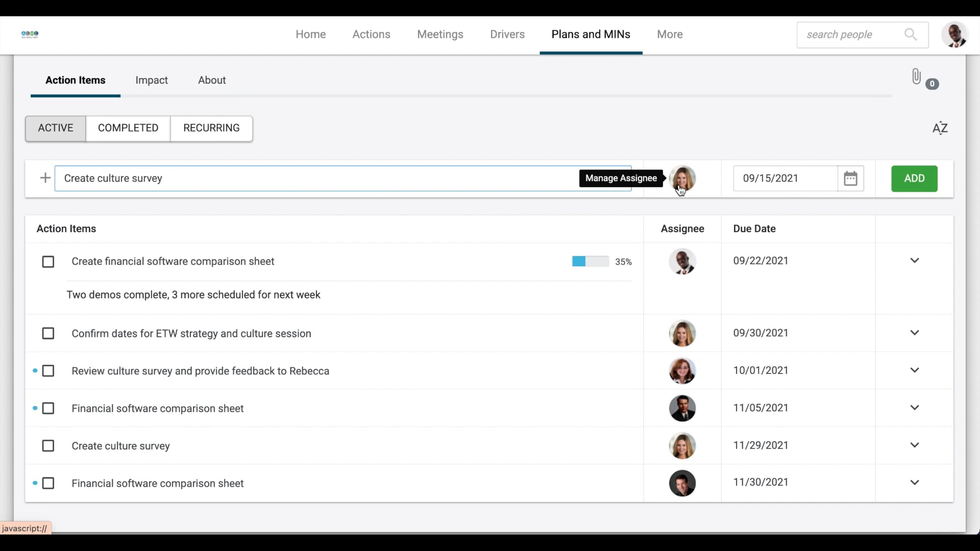The image size is (980, 551).
Task: Open your profile avatar in the top bar
Action: (955, 34)
